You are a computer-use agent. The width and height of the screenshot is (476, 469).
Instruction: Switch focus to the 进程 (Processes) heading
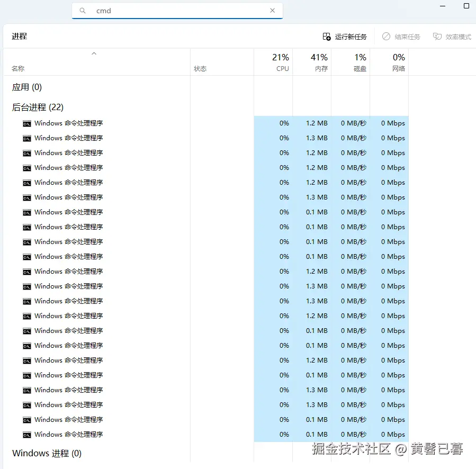20,37
